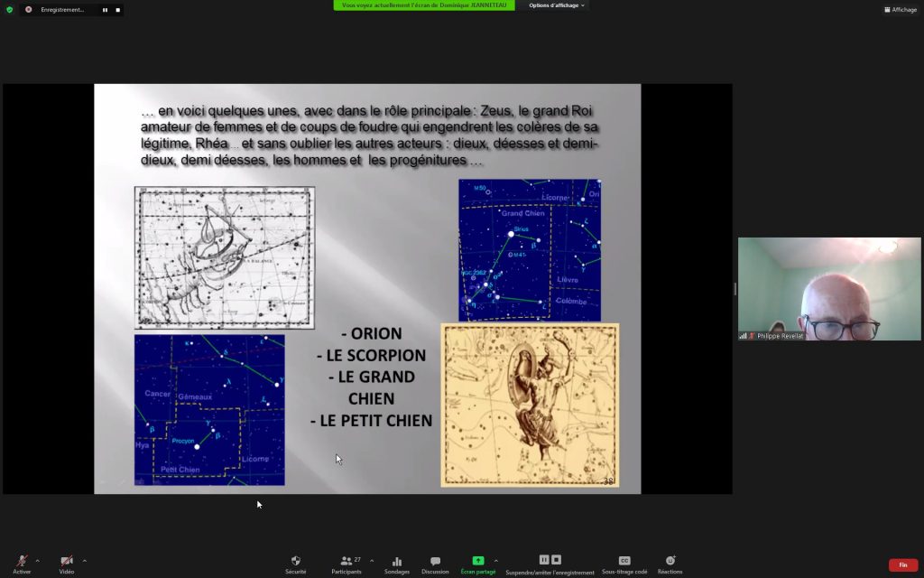
Task: Enable Sous-titrage codé closed captions
Action: pos(624,564)
